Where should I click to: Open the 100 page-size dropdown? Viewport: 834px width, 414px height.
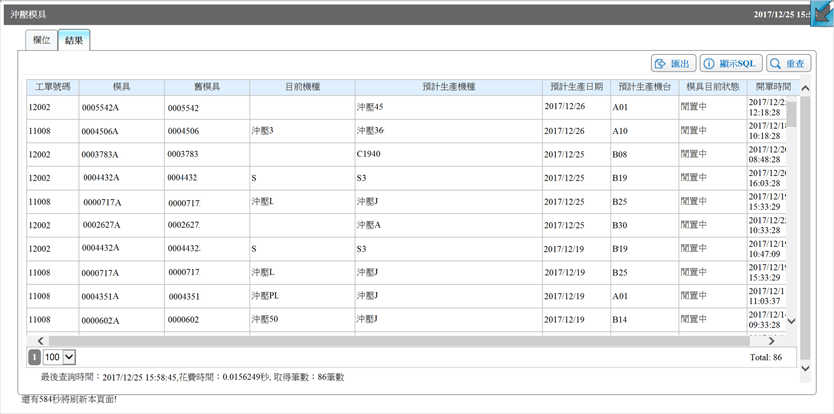60,358
